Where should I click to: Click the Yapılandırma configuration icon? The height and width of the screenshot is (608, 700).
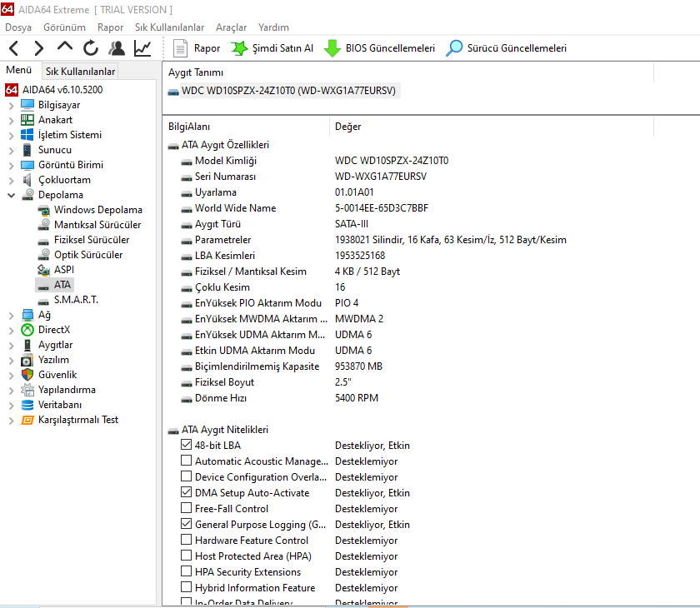click(x=27, y=390)
